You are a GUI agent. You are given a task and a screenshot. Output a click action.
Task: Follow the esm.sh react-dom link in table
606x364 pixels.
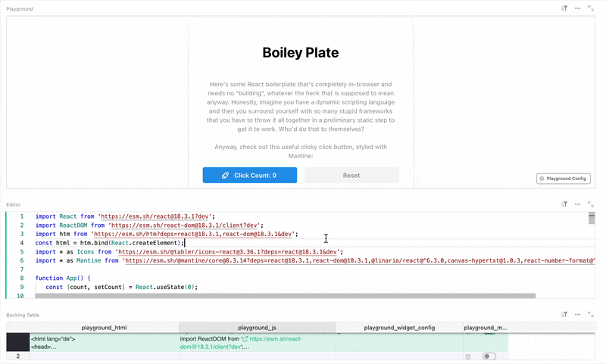point(275,339)
